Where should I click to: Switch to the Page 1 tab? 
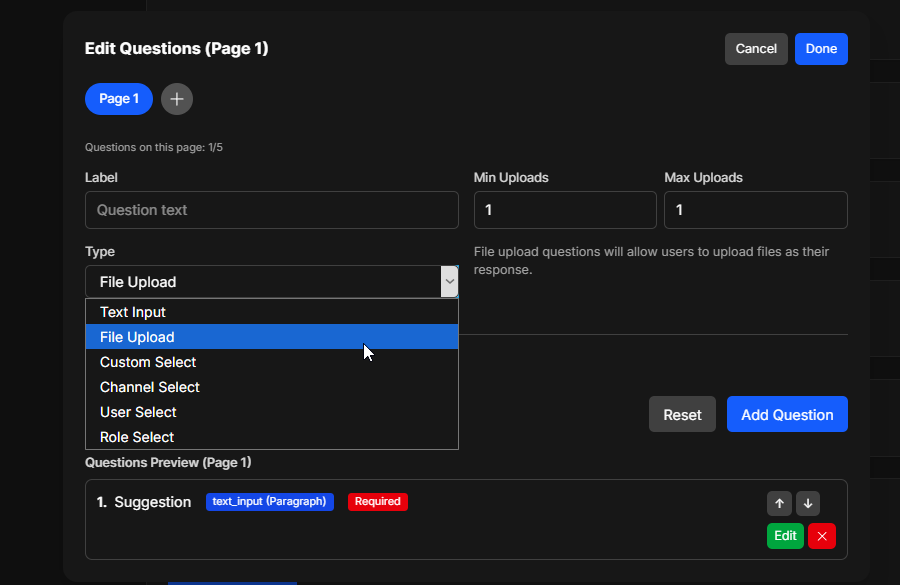pyautogui.click(x=119, y=99)
